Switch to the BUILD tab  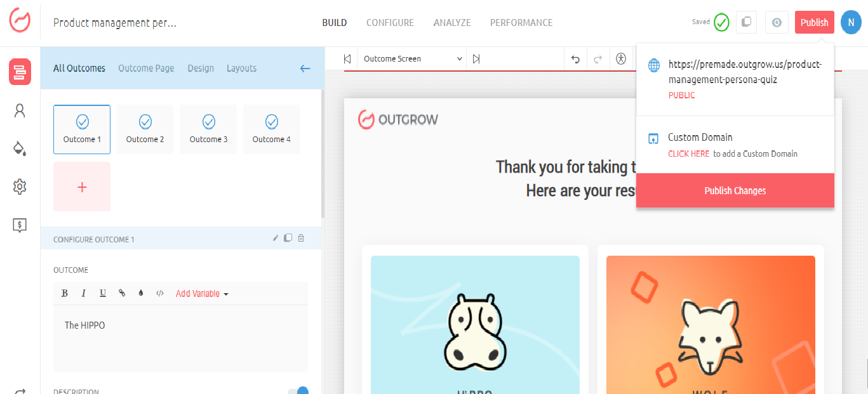pos(335,22)
